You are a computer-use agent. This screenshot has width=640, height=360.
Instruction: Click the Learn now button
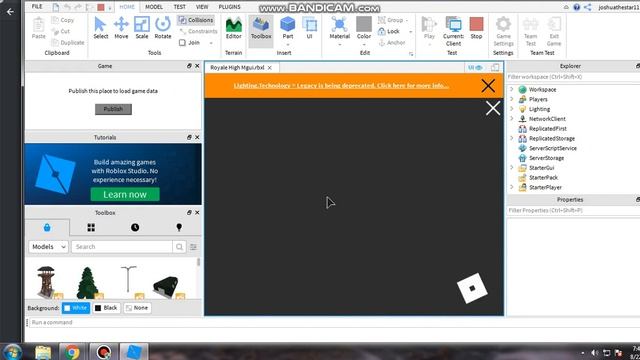125,195
